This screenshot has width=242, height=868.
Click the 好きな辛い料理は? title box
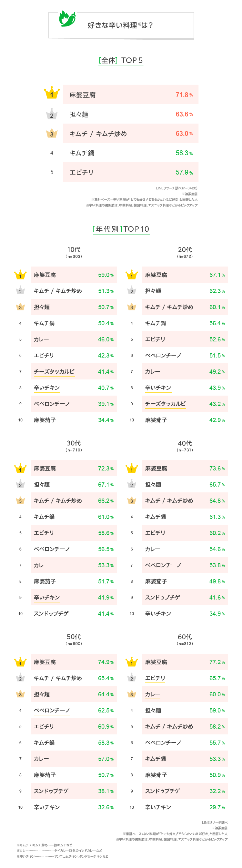pos(121,25)
